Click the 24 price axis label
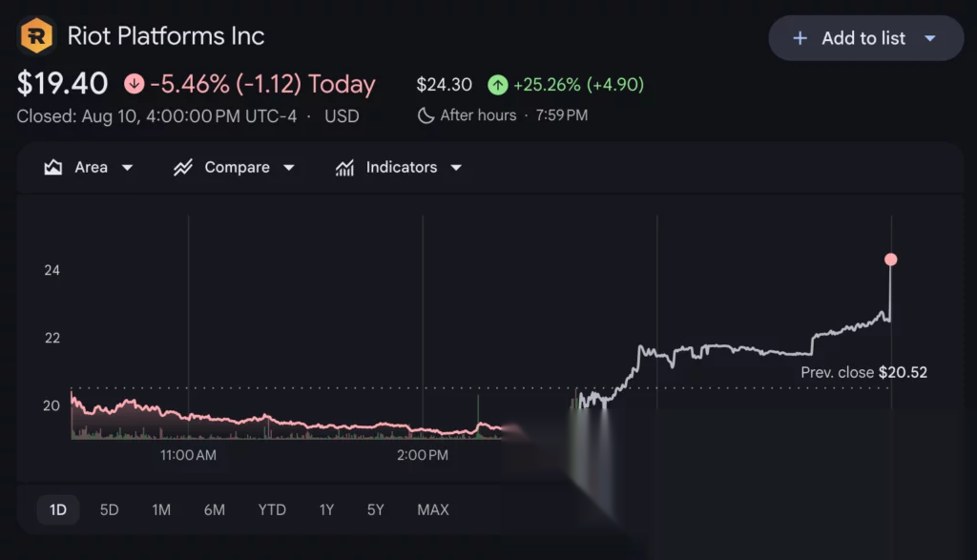The image size is (977, 560). click(52, 270)
